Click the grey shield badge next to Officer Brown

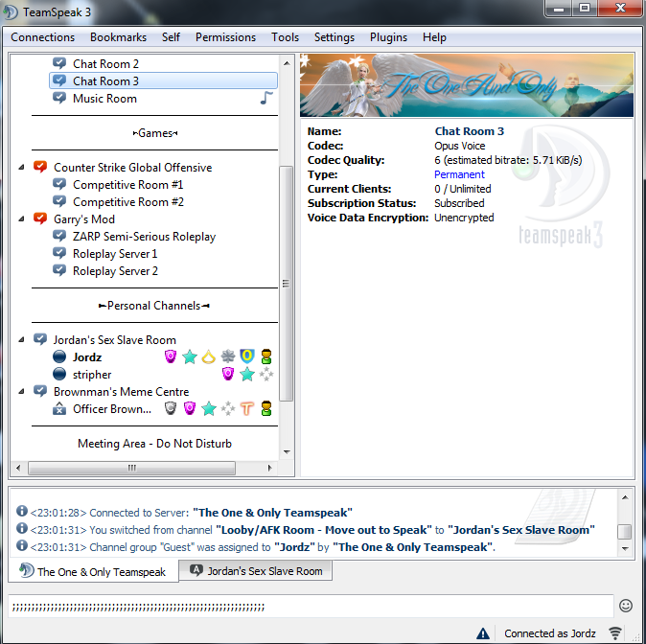click(171, 408)
